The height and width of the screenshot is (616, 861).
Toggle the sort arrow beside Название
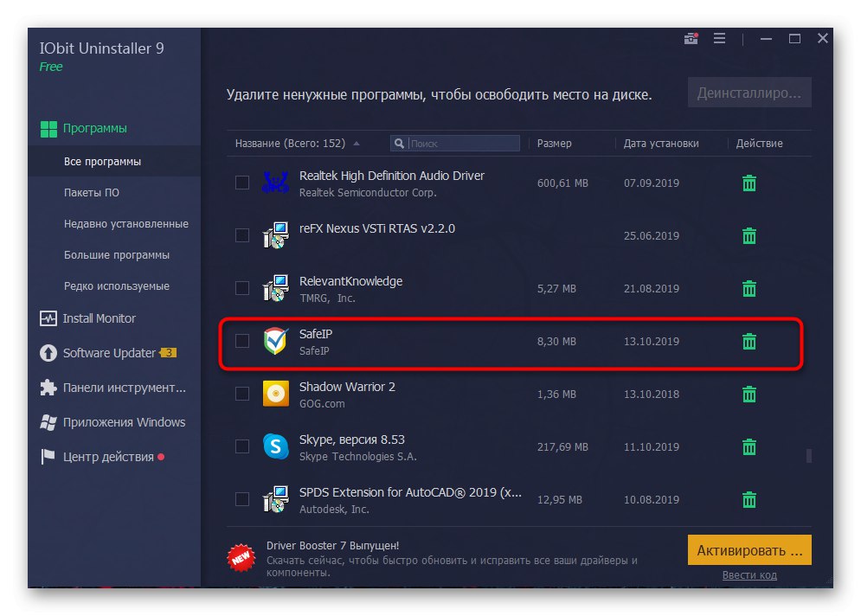pos(357,144)
